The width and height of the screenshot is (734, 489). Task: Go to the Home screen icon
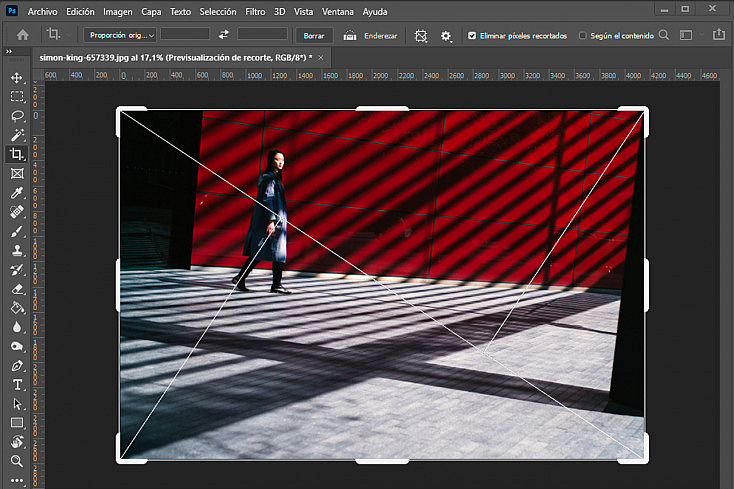coord(22,35)
